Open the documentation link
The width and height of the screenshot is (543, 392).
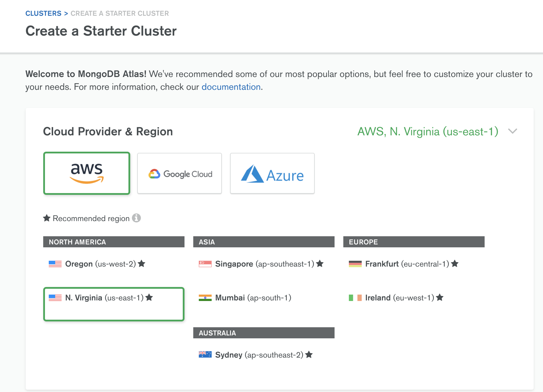(x=231, y=87)
